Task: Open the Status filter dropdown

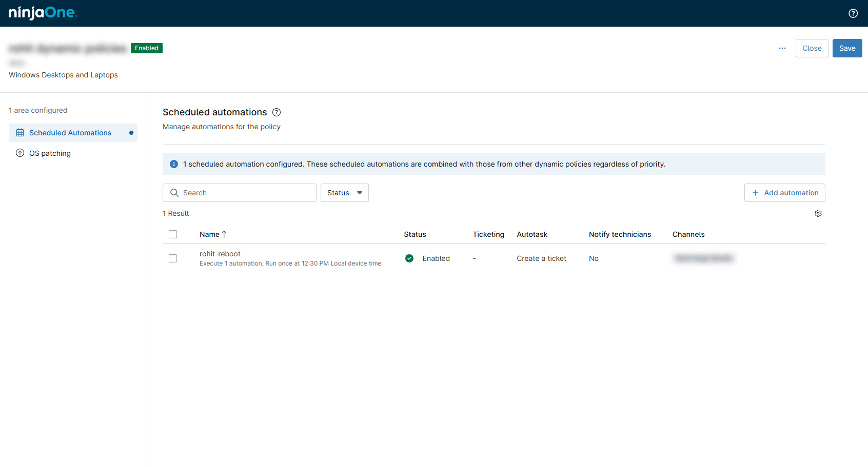Action: coord(344,192)
